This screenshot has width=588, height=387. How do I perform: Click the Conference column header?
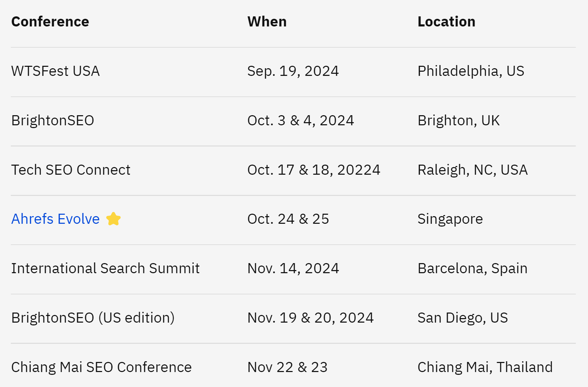[x=50, y=22]
